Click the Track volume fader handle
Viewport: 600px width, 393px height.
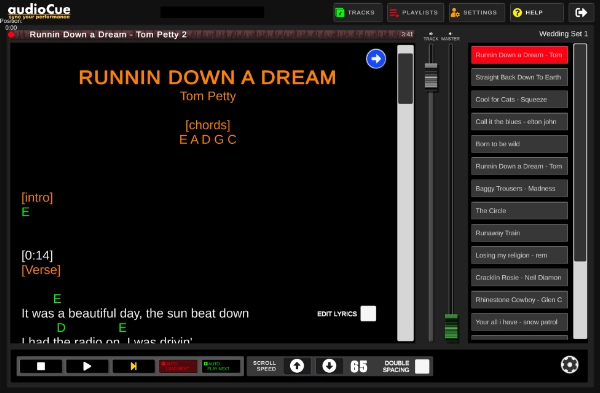(431, 77)
